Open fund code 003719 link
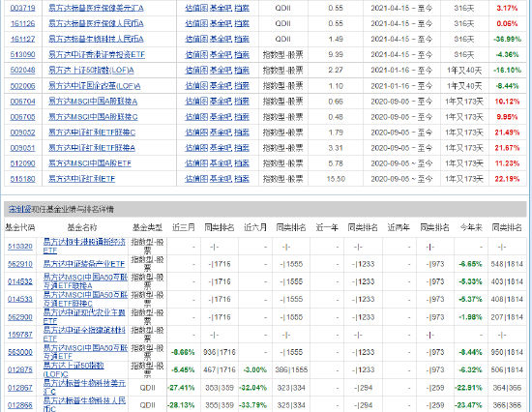532x412 pixels. (23, 8)
